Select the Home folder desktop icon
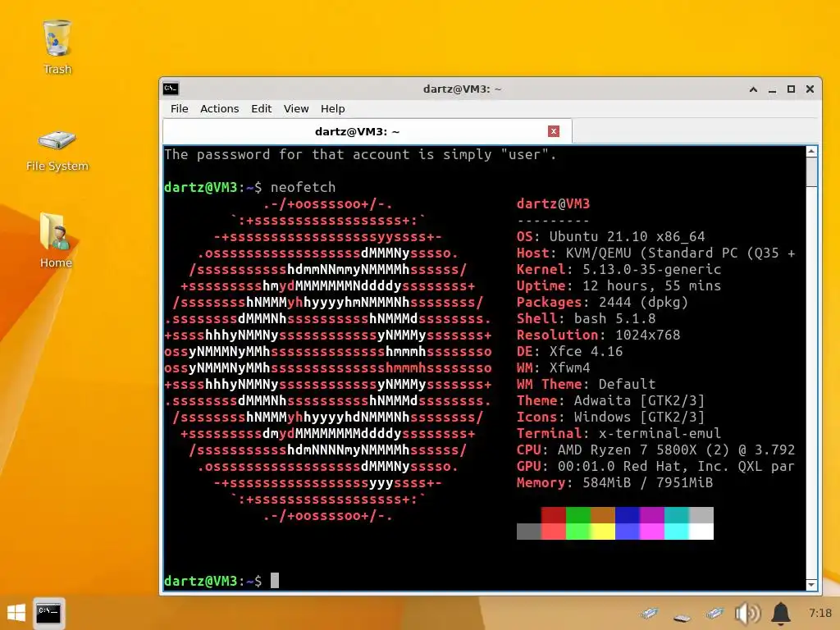The height and width of the screenshot is (630, 840). pos(56,240)
